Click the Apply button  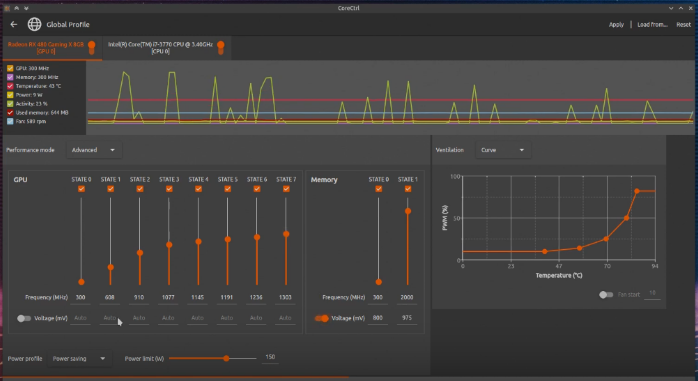click(616, 24)
